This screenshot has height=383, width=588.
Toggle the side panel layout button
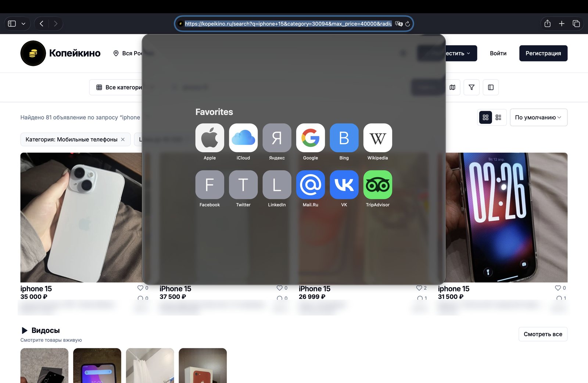click(491, 87)
